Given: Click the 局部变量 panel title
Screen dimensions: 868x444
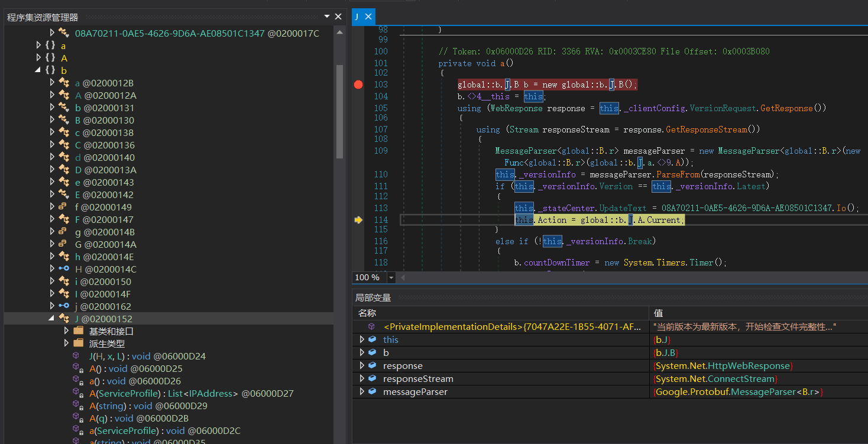Looking at the screenshot, I should click(373, 297).
